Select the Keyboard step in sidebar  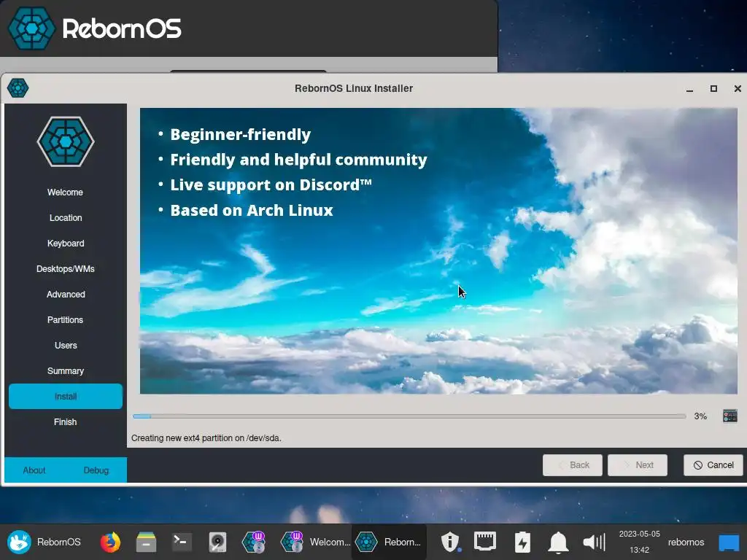pos(65,244)
